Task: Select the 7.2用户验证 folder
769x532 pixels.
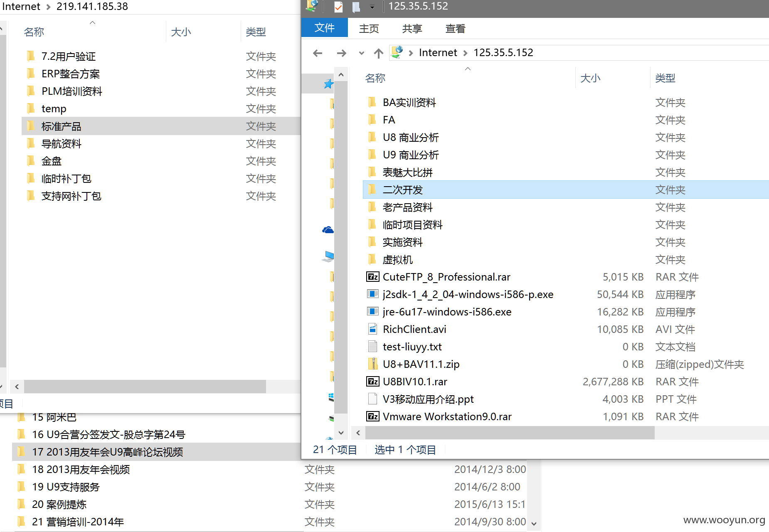Action: (x=69, y=57)
